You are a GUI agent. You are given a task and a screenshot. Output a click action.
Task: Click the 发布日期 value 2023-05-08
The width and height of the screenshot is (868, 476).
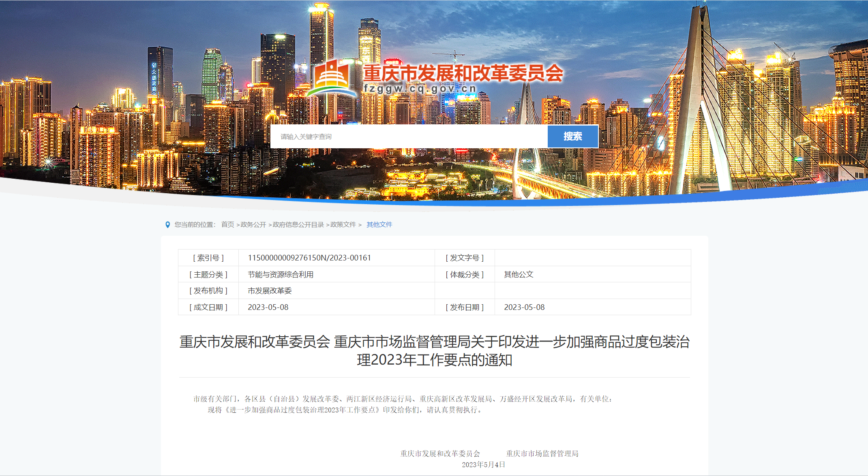524,307
